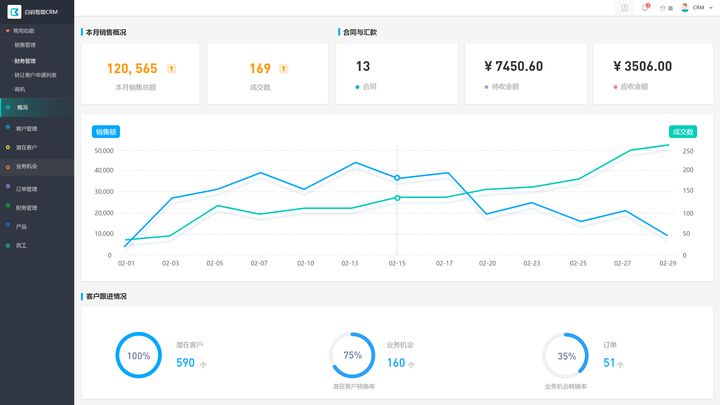Click the 02-15 data point on blue line

[397, 178]
